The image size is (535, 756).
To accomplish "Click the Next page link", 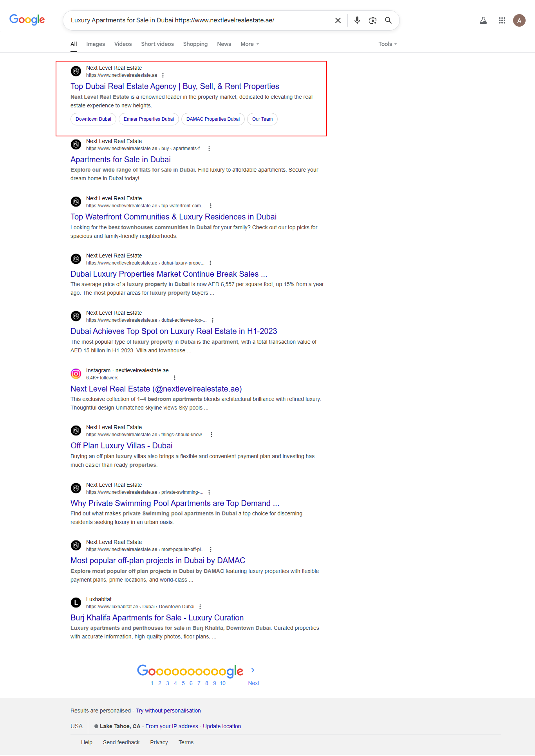I will tap(254, 683).
